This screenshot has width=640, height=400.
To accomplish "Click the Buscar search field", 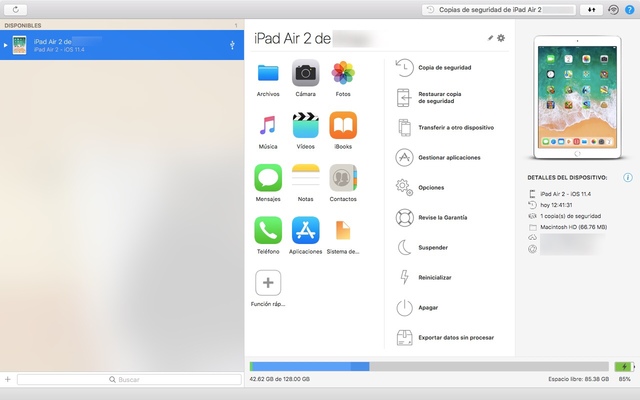I will pyautogui.click(x=129, y=380).
